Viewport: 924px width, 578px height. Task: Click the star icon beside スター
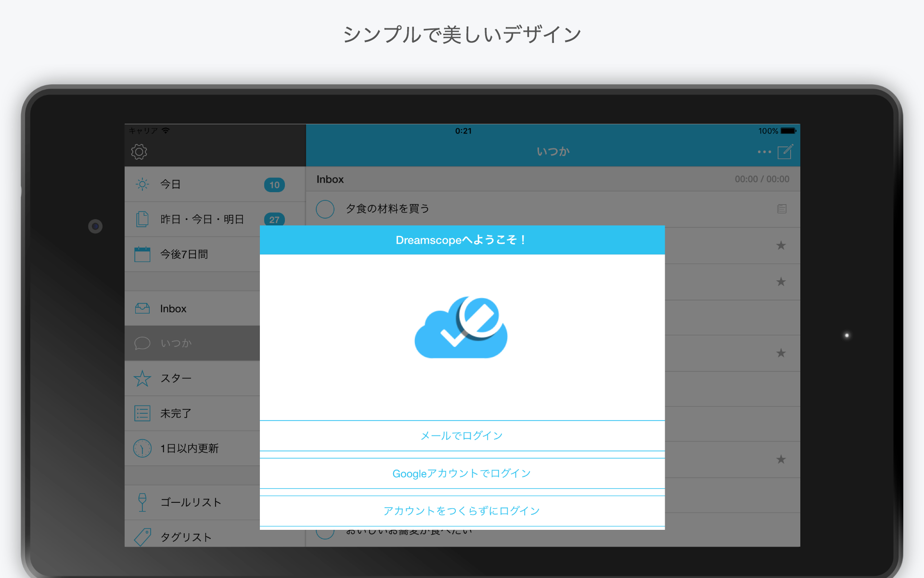(x=142, y=378)
